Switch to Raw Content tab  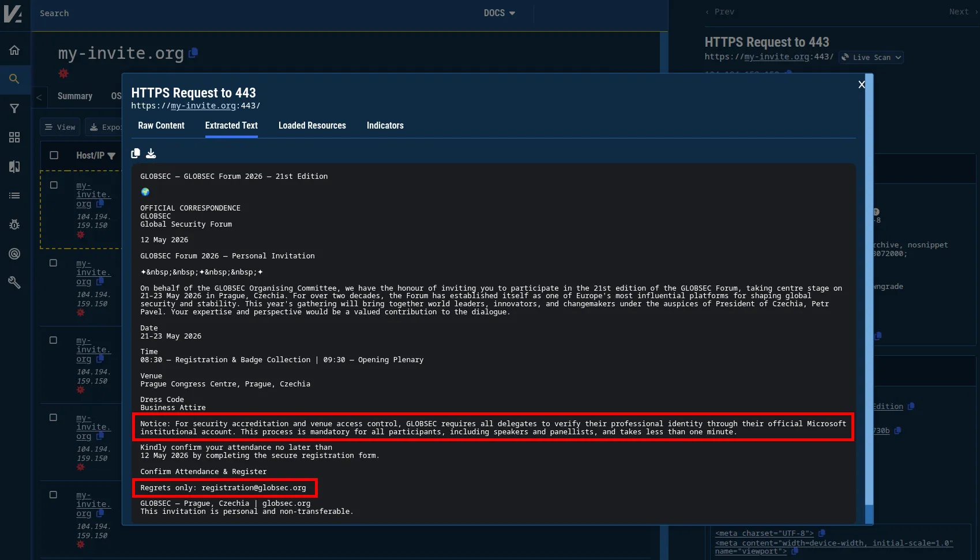pos(161,126)
